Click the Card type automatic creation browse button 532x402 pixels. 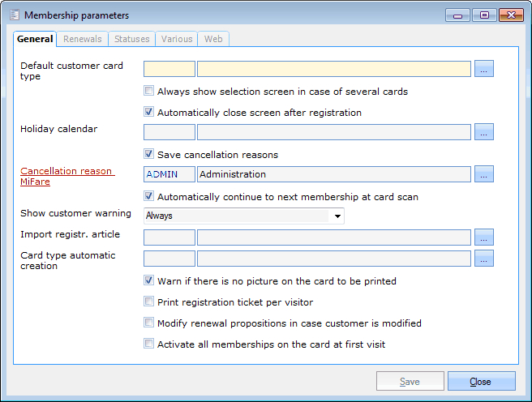pyautogui.click(x=484, y=259)
